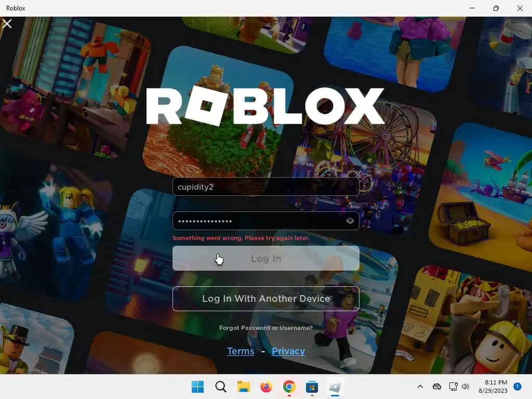Viewport: 532px width, 399px height.
Task: Choose Log In With Another Device
Action: pyautogui.click(x=265, y=299)
